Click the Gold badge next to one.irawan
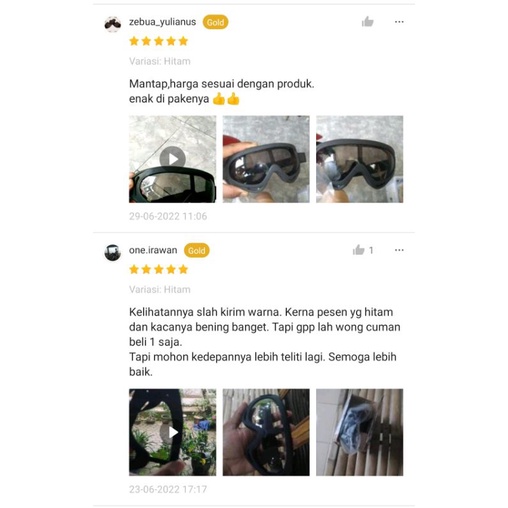This screenshot has height=508, width=508. (x=197, y=251)
